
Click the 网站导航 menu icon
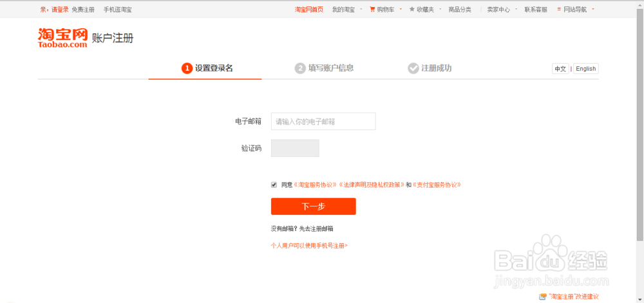559,9
